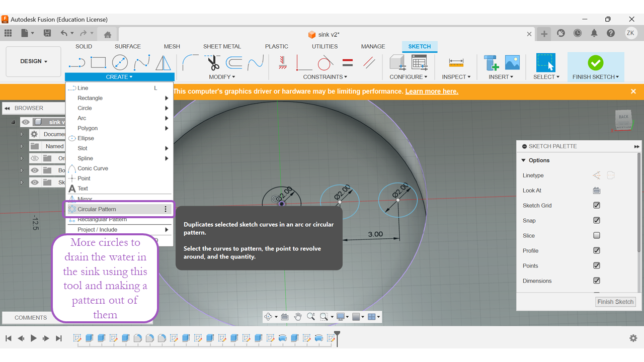Switch to the SHEET METAL tab
The height and width of the screenshot is (362, 644).
point(222,46)
